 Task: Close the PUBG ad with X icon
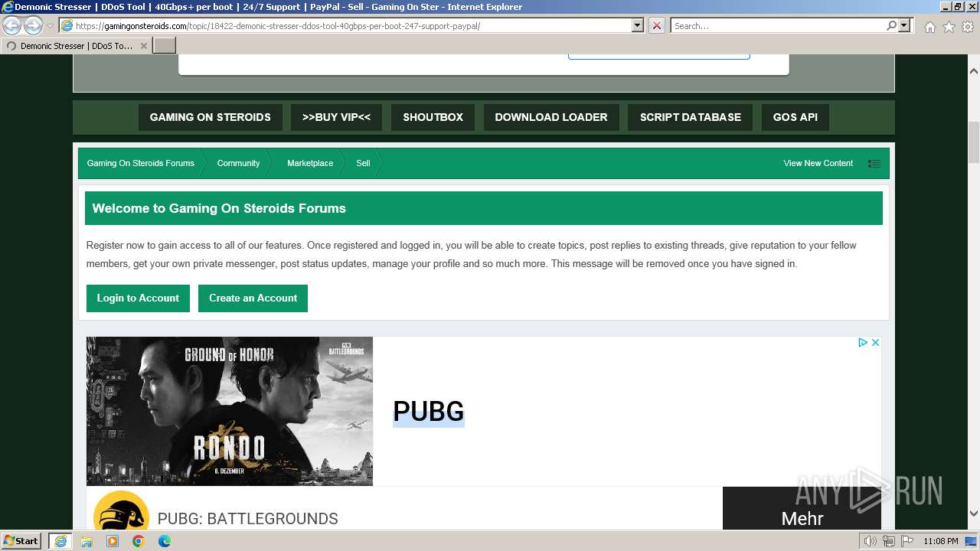875,342
